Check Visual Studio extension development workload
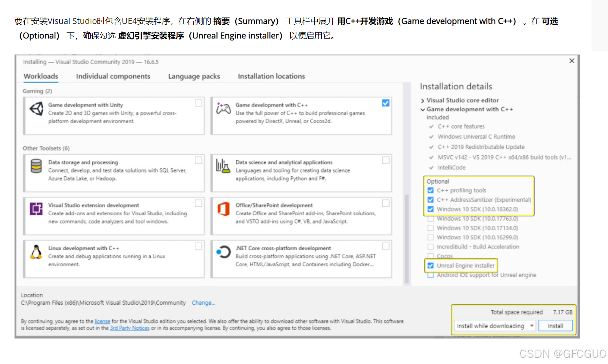Screen dimensions: 608x364 [x=198, y=203]
